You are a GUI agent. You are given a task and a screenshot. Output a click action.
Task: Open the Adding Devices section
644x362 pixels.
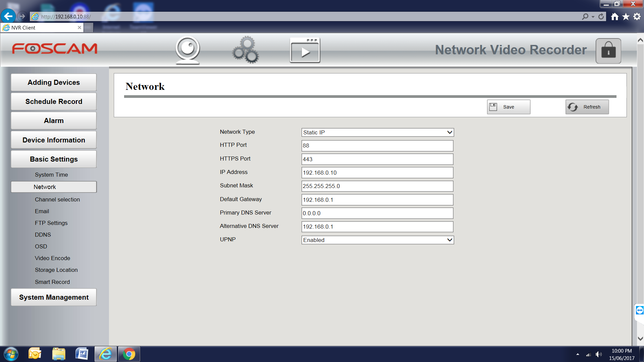(54, 82)
